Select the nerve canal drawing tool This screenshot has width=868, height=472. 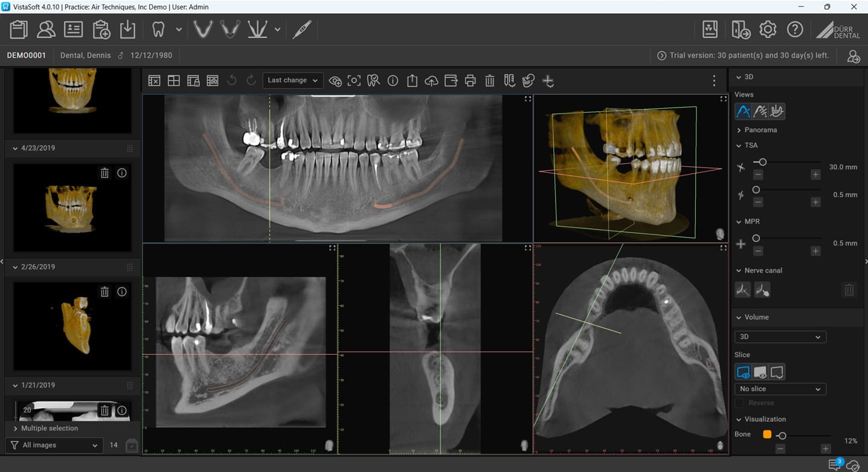point(742,289)
